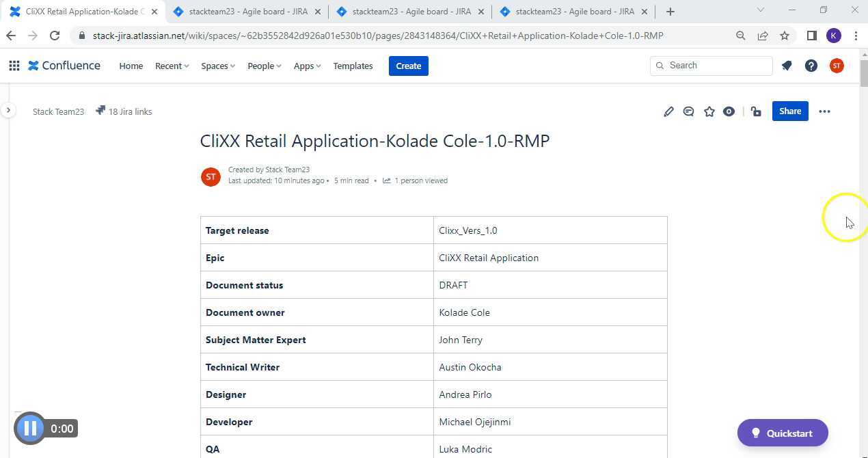
Task: Open the app switcher grid icon
Action: pyautogui.click(x=14, y=65)
